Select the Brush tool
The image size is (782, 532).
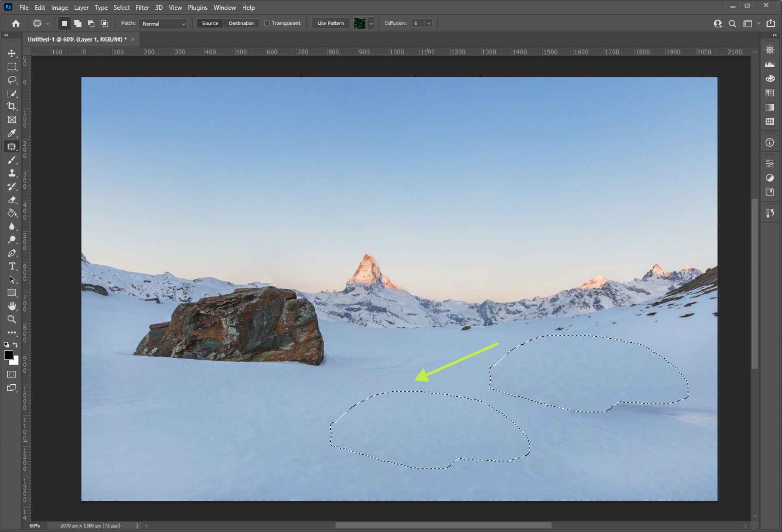(x=12, y=160)
